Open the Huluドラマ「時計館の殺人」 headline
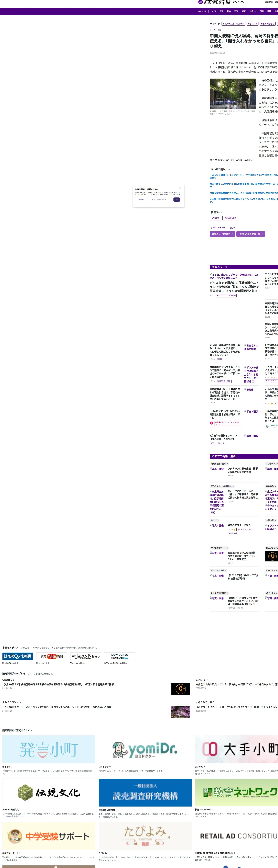The width and height of the screenshot is (278, 868). (225, 414)
